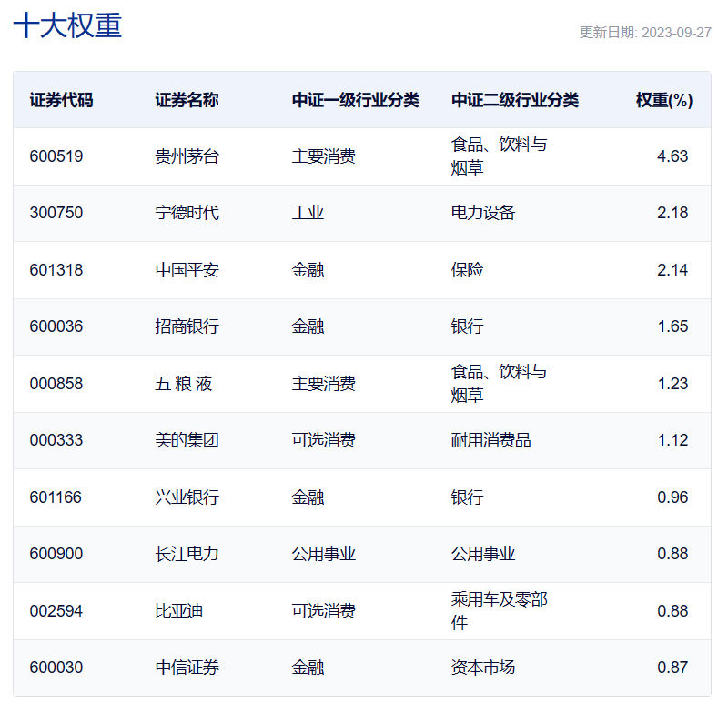This screenshot has height=703, width=728.
Task: Click the 证券名称 column header
Action: tap(187, 100)
